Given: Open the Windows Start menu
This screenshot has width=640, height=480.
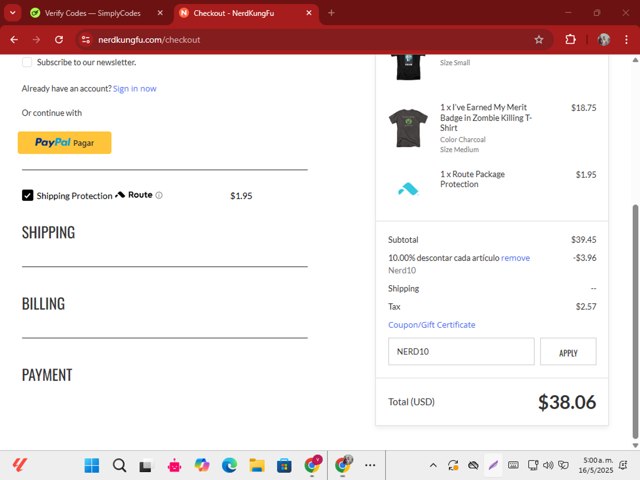Looking at the screenshot, I should point(91,465).
